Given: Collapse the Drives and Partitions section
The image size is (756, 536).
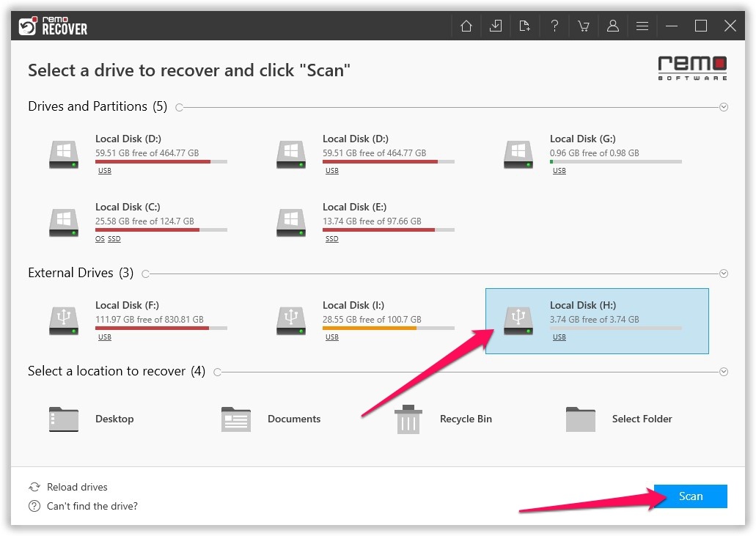Looking at the screenshot, I should (724, 107).
